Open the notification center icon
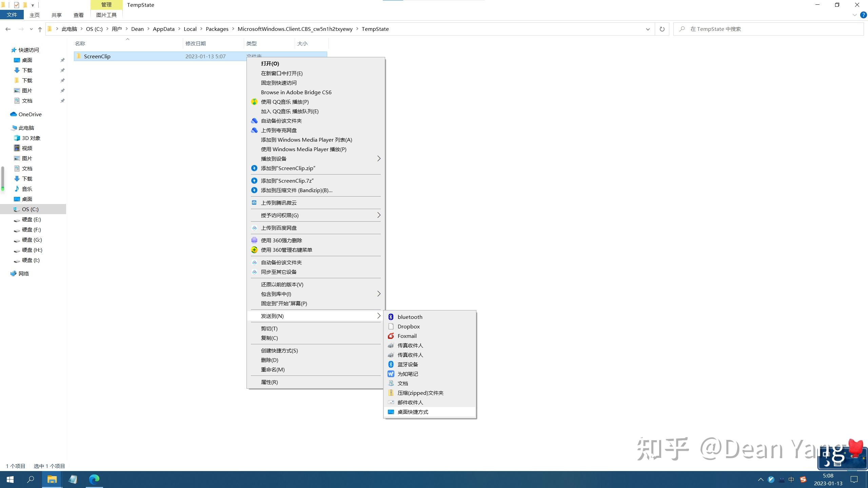Image resolution: width=868 pixels, height=488 pixels. tap(854, 480)
